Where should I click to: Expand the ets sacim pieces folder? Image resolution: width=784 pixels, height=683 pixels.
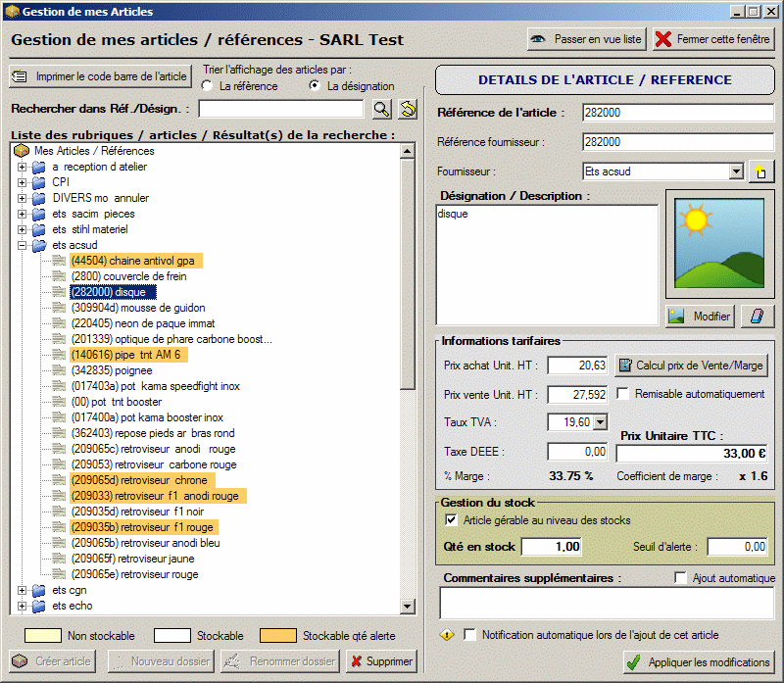22,214
